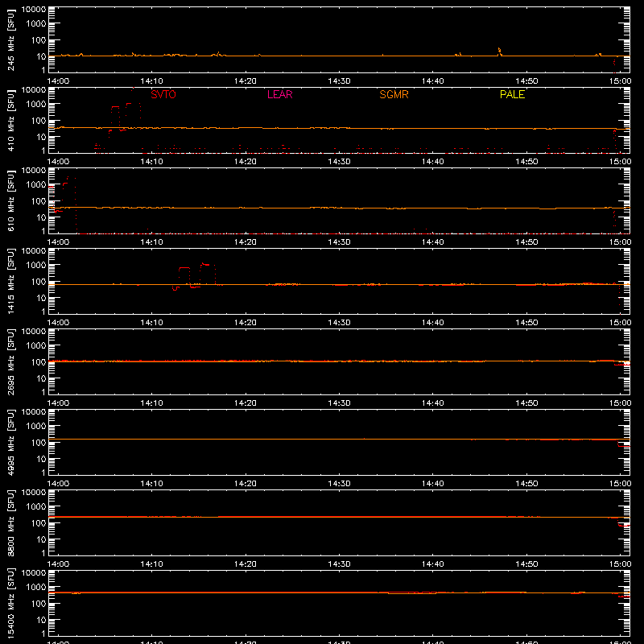
Task: Click the yellow PALE station legend label
Action: tap(512, 94)
